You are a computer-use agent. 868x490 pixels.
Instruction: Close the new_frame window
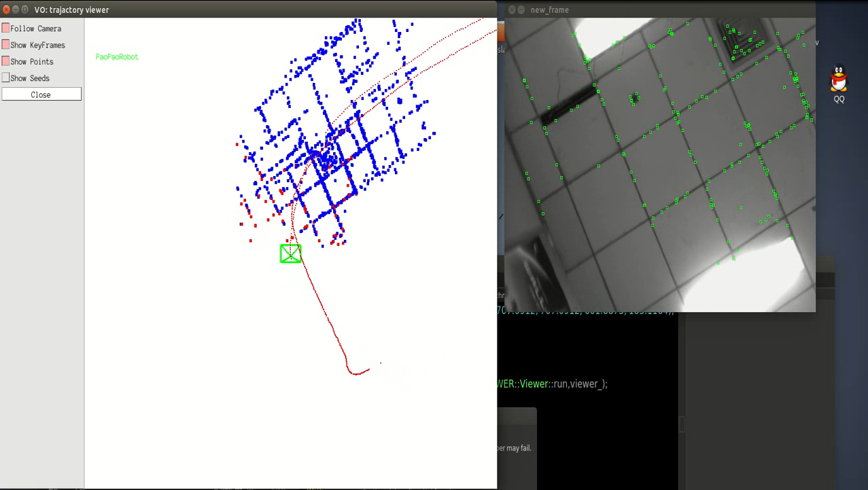[512, 10]
